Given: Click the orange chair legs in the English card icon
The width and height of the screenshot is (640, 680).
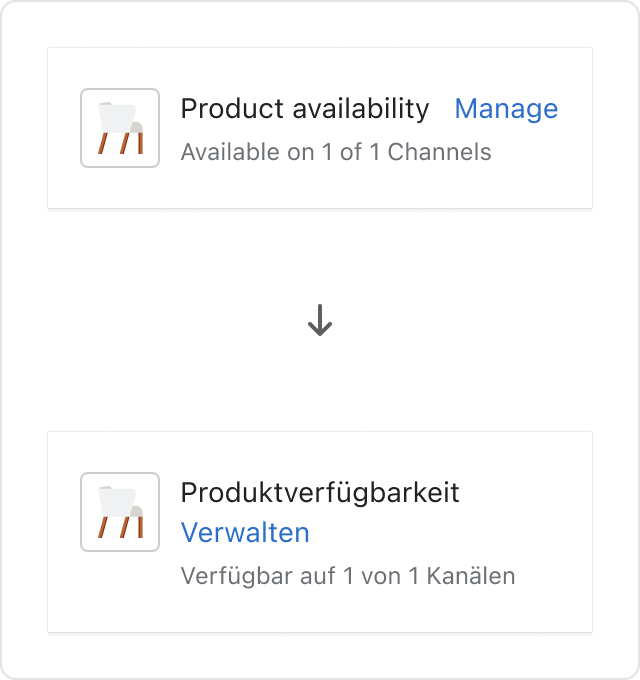Looking at the screenshot, I should tap(121, 143).
